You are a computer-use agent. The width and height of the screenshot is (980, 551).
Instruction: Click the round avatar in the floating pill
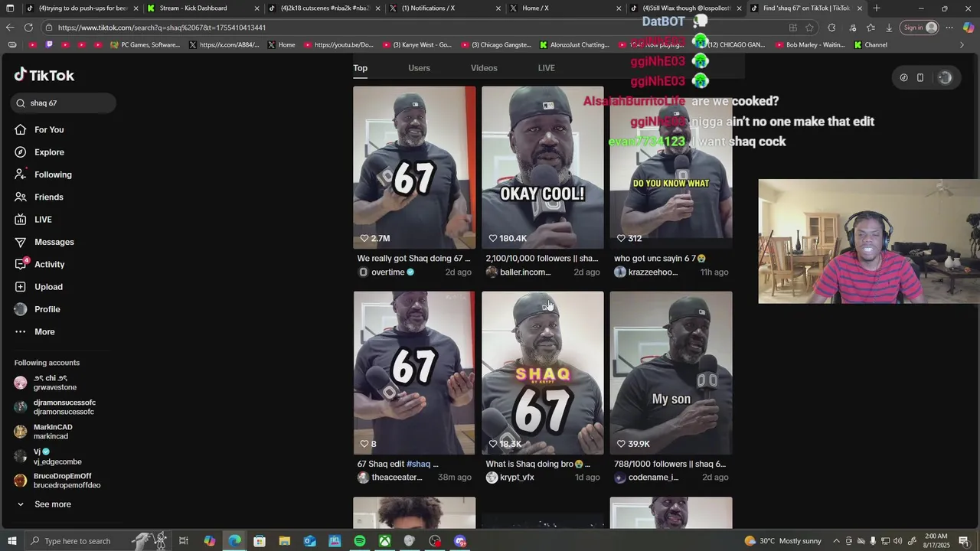pos(945,77)
